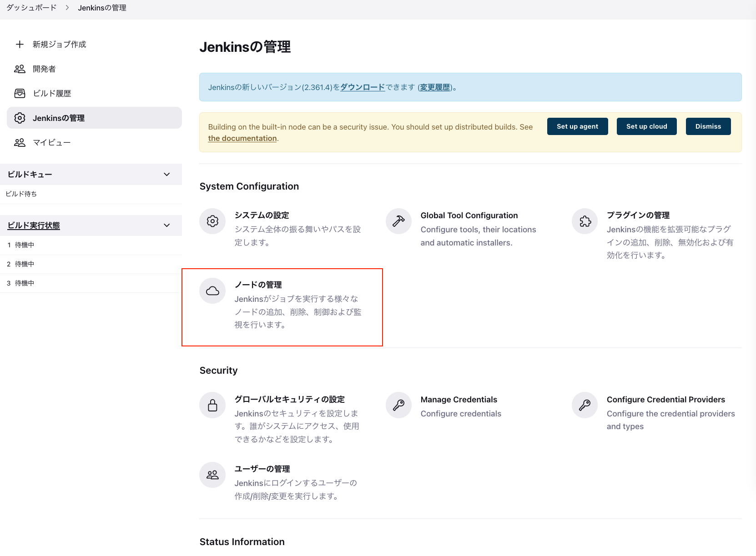Open the 変更履歴 link
The image size is (756, 556).
click(435, 87)
